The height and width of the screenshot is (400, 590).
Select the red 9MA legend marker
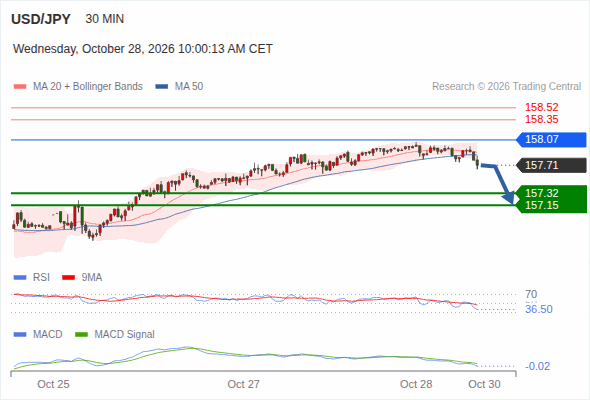(68, 278)
